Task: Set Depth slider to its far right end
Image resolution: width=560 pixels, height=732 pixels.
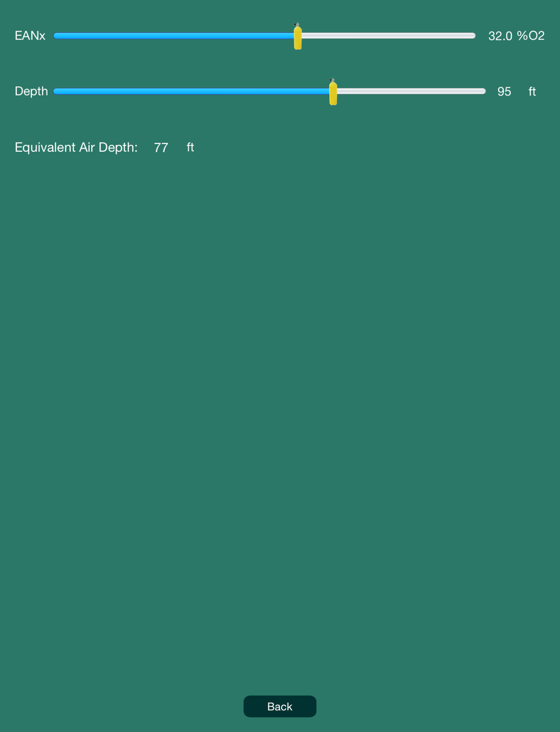Action: click(x=484, y=91)
